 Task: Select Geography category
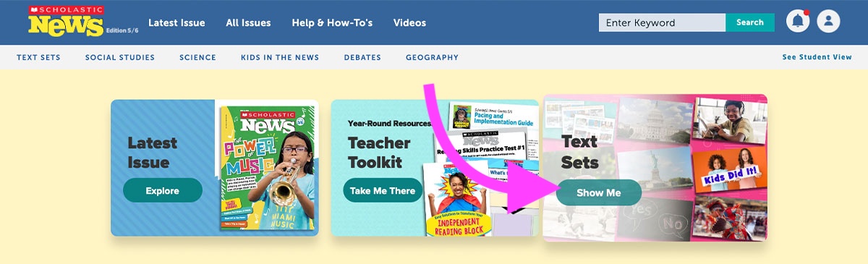click(x=432, y=57)
